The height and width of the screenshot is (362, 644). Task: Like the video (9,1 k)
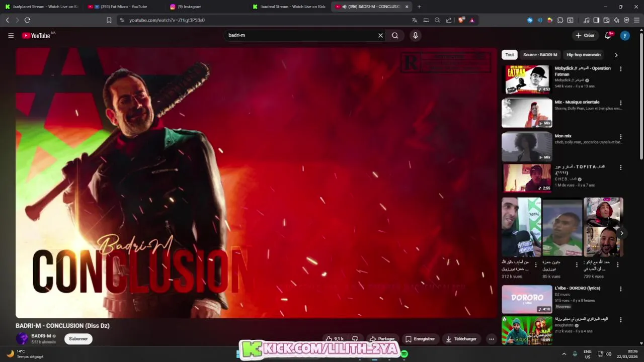(x=335, y=339)
